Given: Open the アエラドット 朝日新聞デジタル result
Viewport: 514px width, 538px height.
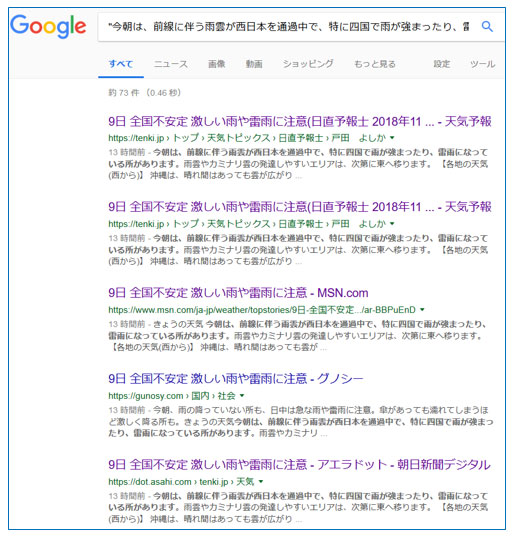Looking at the screenshot, I should [x=299, y=465].
